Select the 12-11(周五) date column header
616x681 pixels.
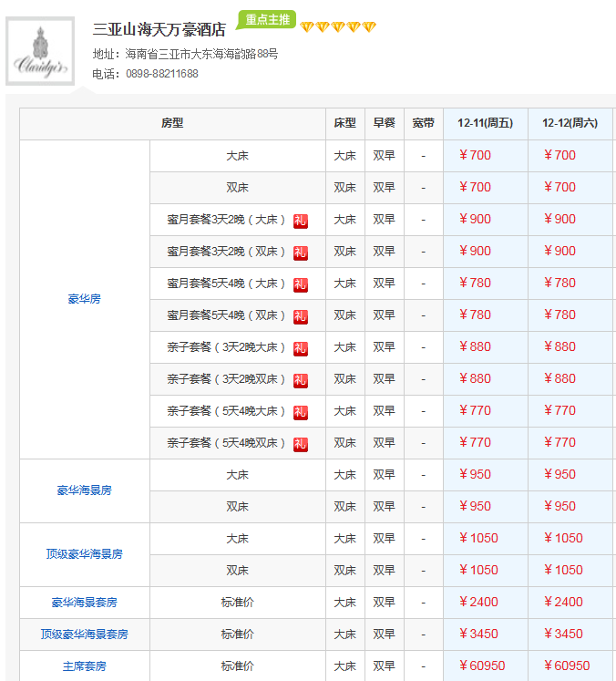click(x=485, y=124)
